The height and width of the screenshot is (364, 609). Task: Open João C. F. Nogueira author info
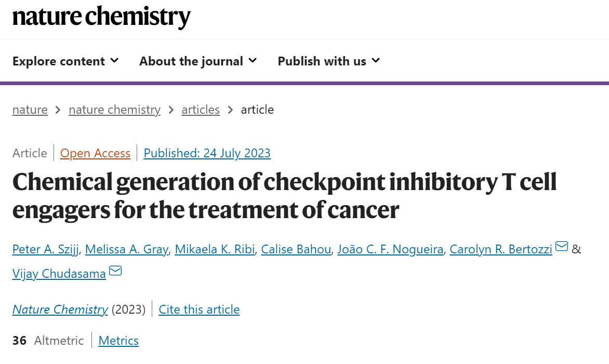coord(390,249)
